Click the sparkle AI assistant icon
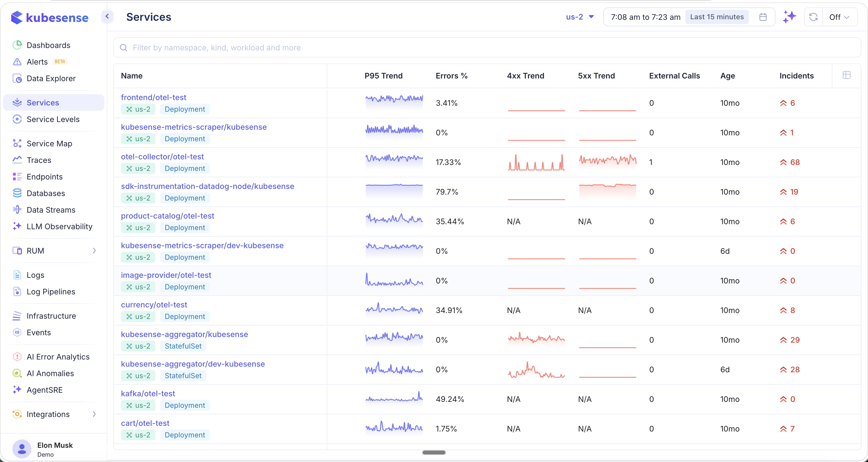868x462 pixels. [789, 17]
